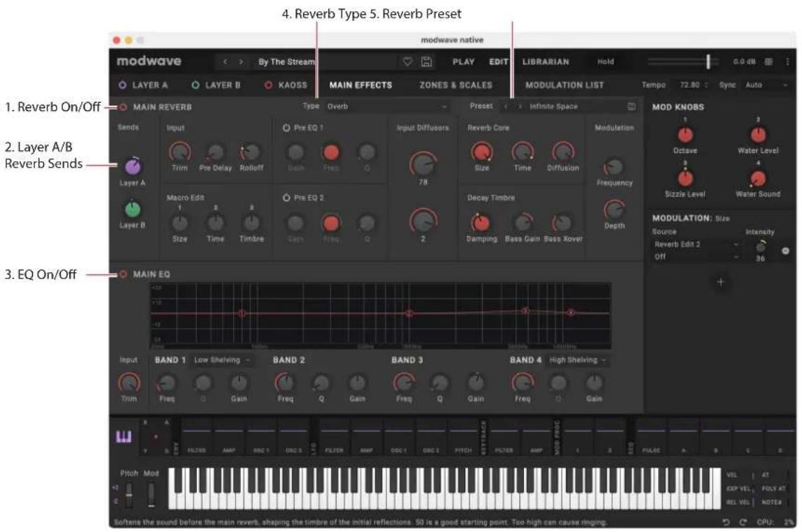Screen dimensions: 802x532
Task: Select next reverb preset arrow
Action: pos(520,106)
